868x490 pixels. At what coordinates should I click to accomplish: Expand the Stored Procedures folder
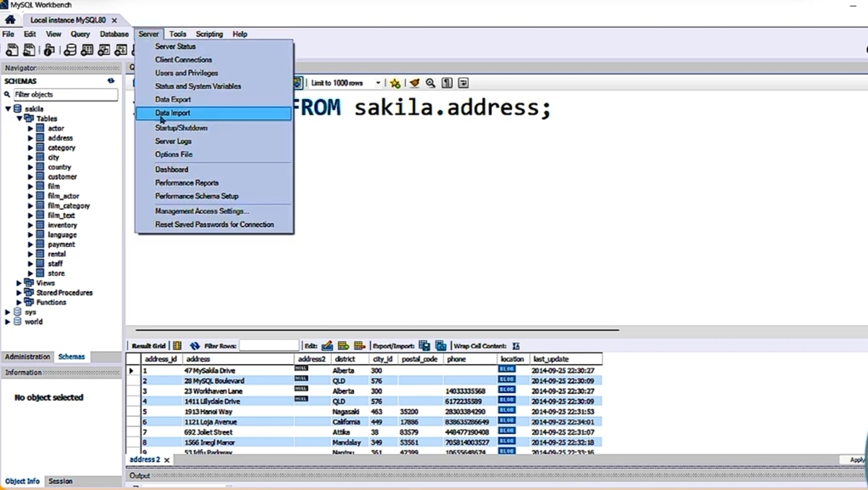(19, 292)
